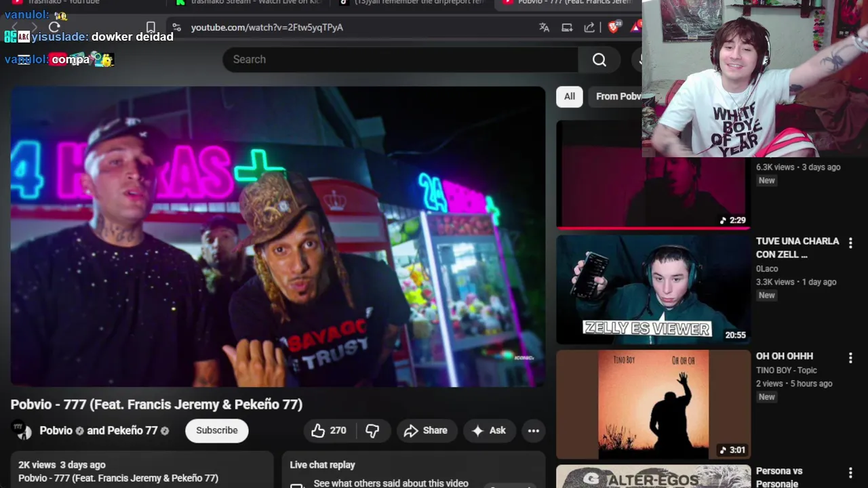This screenshot has width=868, height=488.
Task: Click the translate page icon
Action: click(544, 27)
